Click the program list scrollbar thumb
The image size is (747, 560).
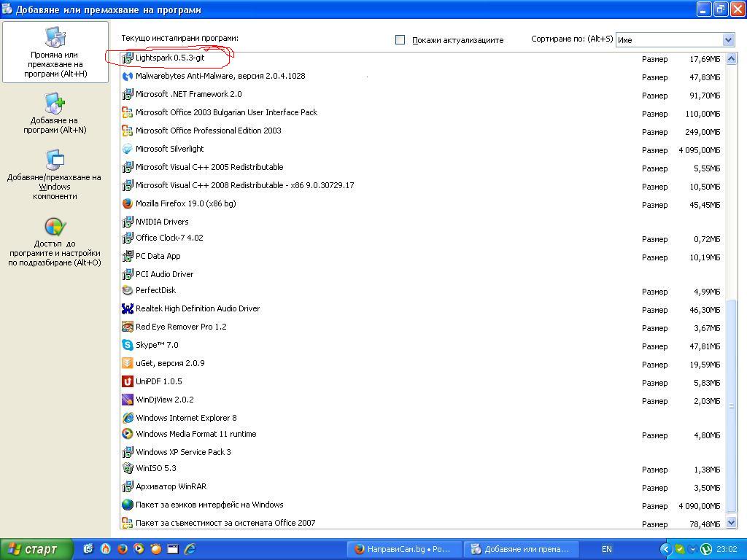pos(731,406)
